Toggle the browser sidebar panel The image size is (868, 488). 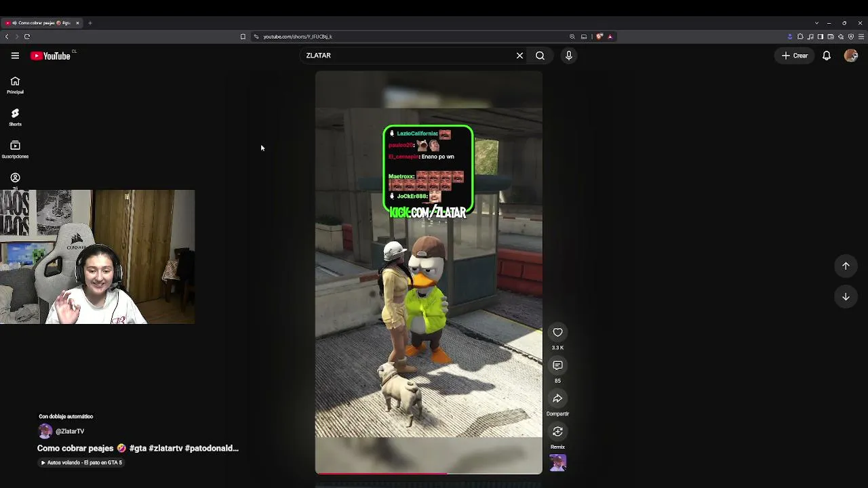coord(821,37)
